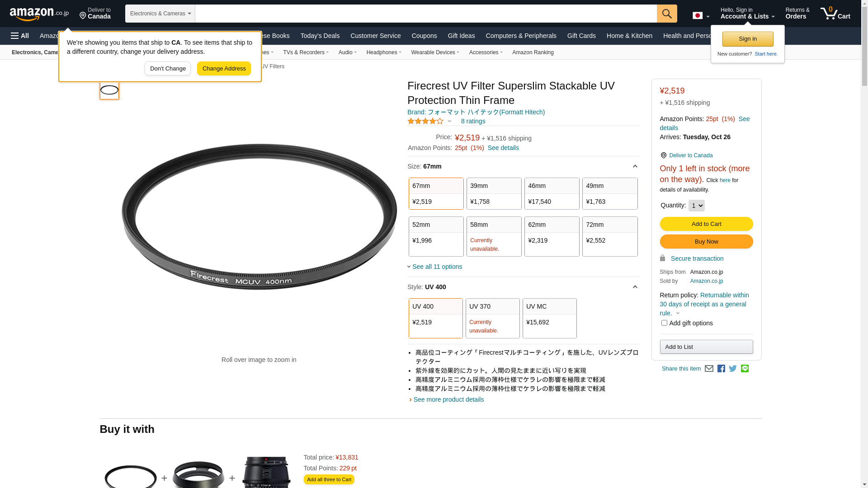Image resolution: width=868 pixels, height=488 pixels.
Task: Choose the UV MC style option
Action: pyautogui.click(x=549, y=318)
